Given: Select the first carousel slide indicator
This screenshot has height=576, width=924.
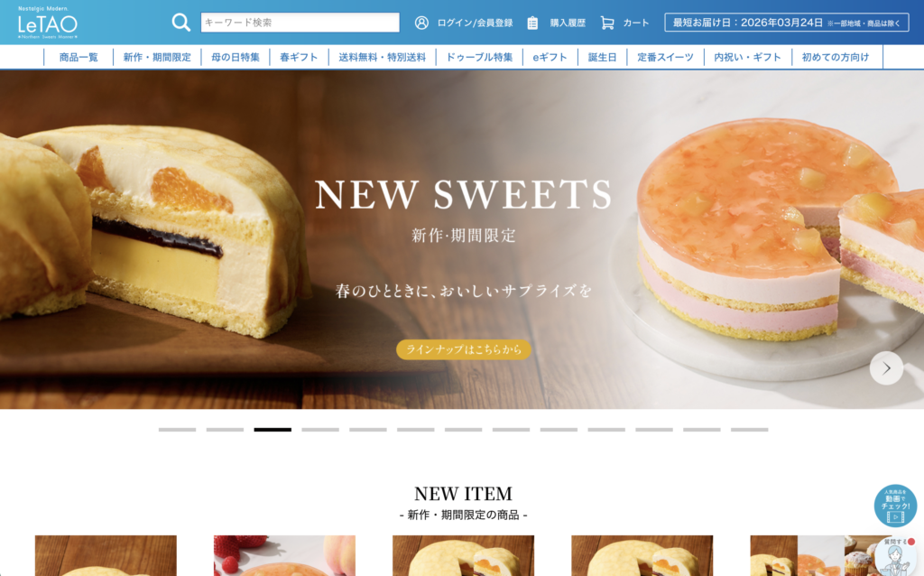Looking at the screenshot, I should point(178,430).
